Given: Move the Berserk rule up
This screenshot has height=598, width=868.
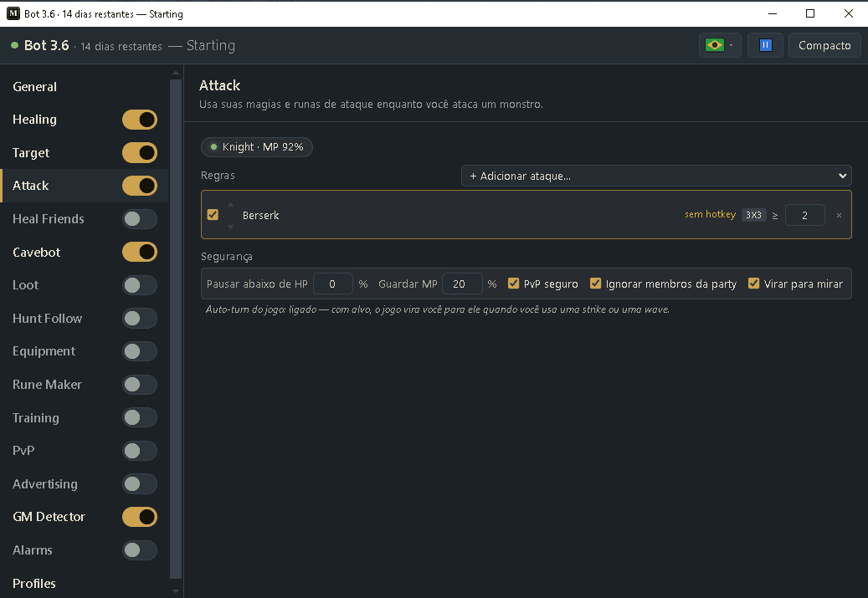Looking at the screenshot, I should pos(230,205).
